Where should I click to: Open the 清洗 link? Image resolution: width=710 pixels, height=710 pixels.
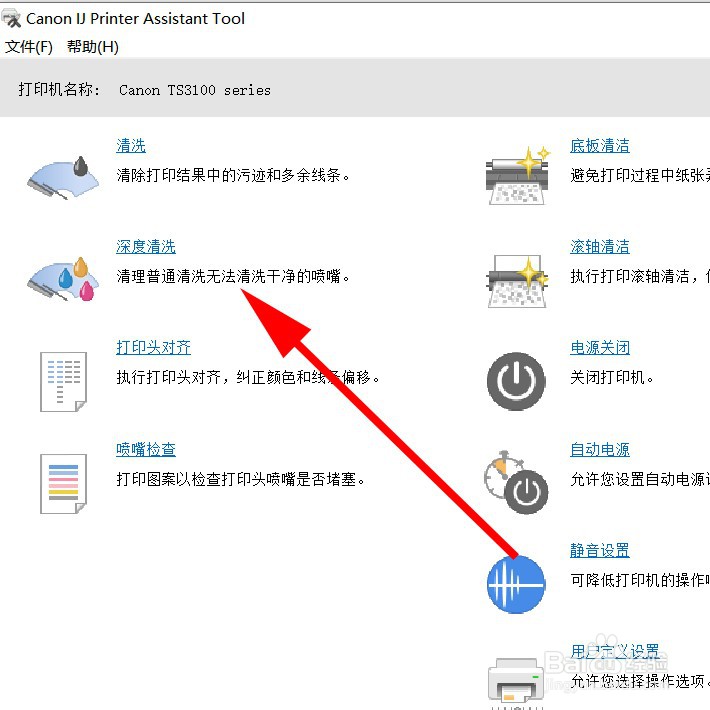point(131,146)
